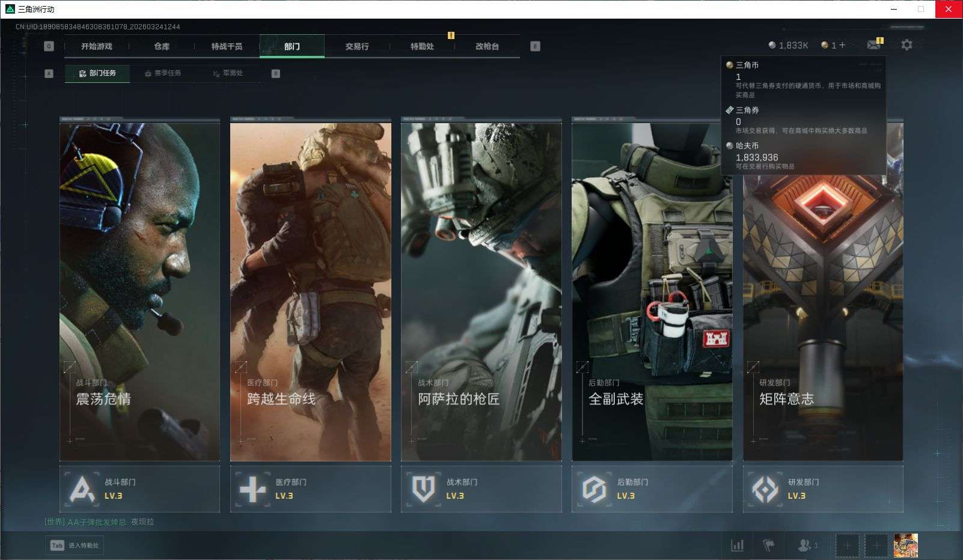Screen dimensions: 963x560
Task: Click the 1,833K 哈夫币 balance
Action: (788, 45)
